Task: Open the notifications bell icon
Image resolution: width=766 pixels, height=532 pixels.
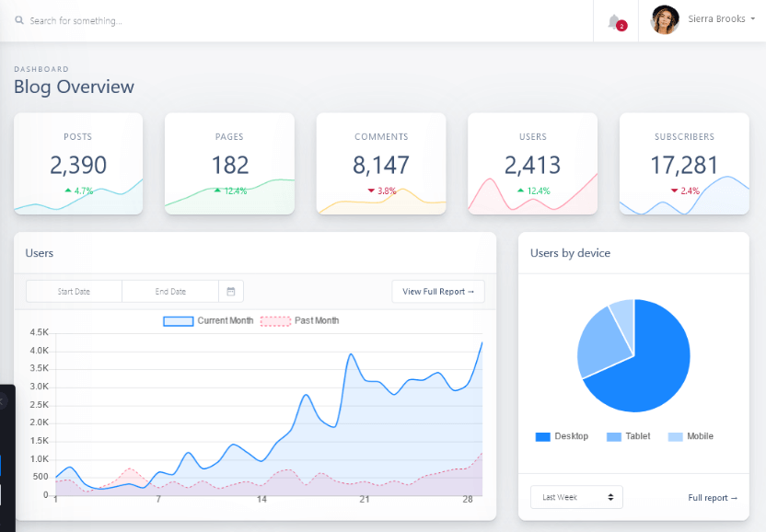Action: (x=613, y=21)
